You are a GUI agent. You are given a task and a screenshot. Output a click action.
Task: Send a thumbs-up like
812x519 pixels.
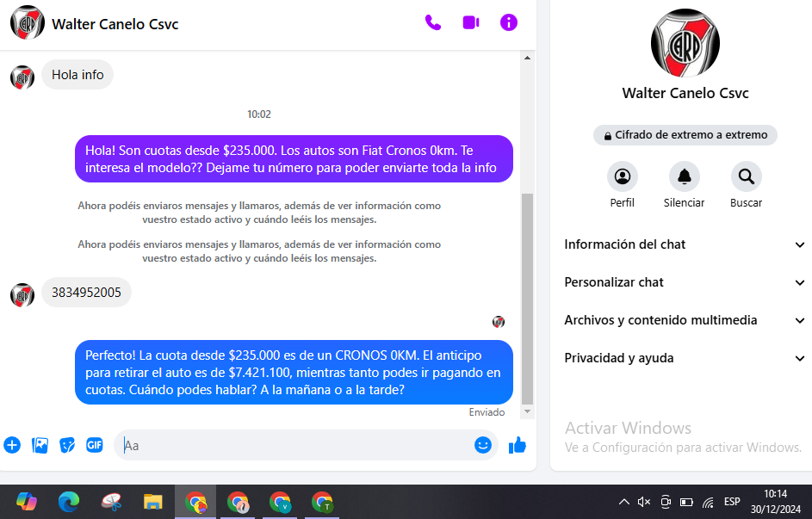[518, 445]
